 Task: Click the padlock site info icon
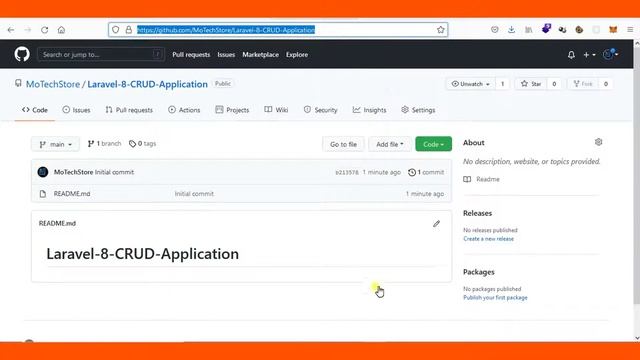point(129,30)
